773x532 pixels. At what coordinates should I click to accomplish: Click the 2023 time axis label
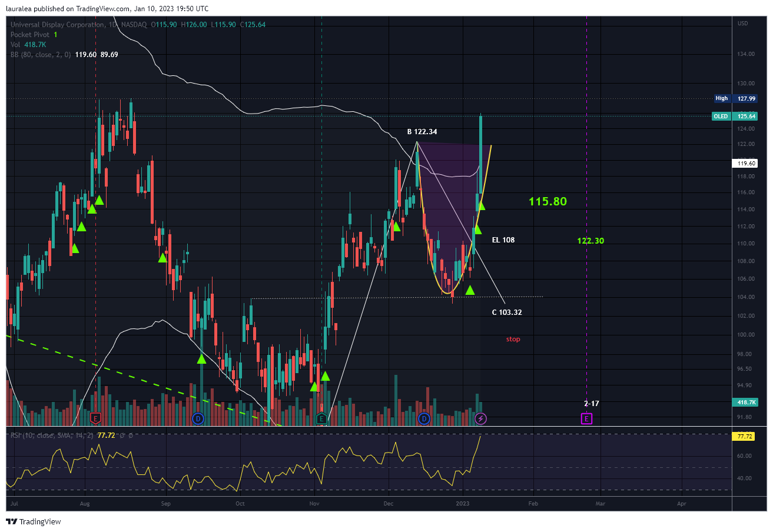point(463,504)
